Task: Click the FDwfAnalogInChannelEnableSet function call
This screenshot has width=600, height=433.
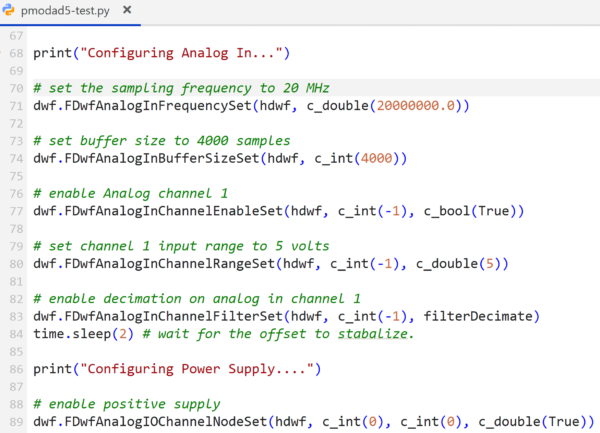Action: (171, 210)
